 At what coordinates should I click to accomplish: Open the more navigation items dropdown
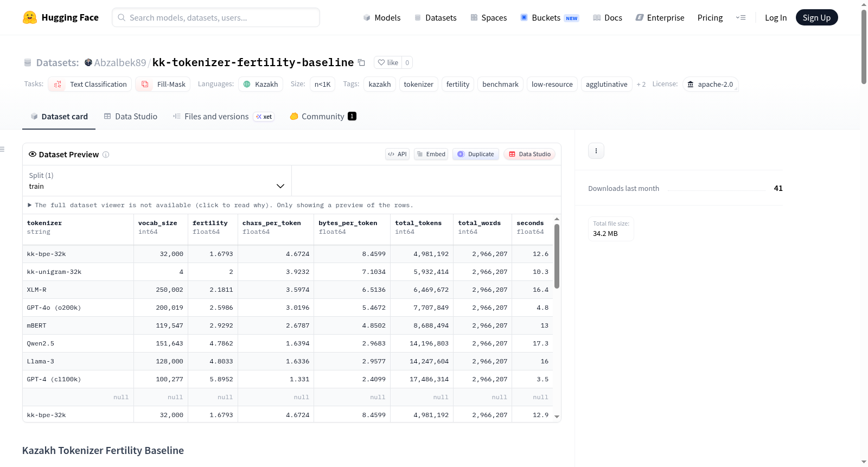click(741, 17)
